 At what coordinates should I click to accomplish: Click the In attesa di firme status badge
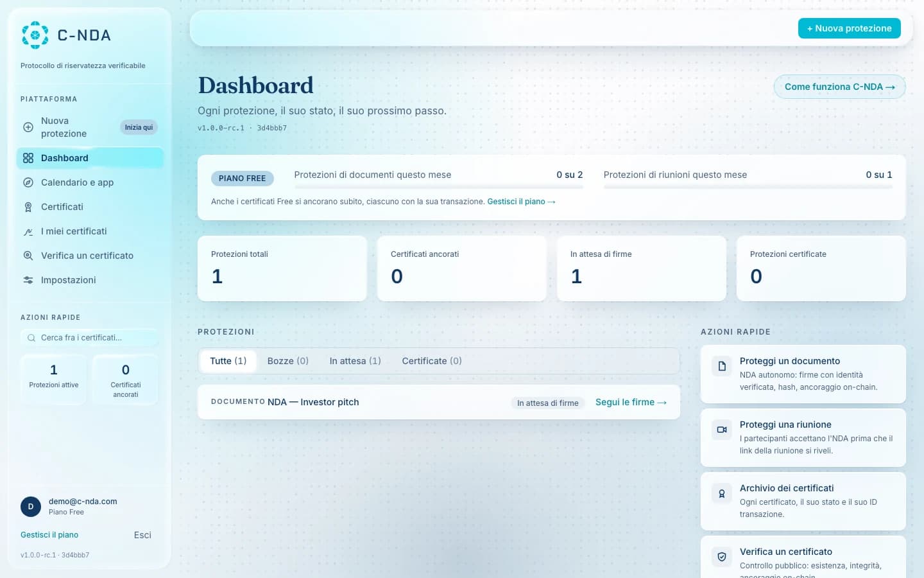(x=548, y=403)
